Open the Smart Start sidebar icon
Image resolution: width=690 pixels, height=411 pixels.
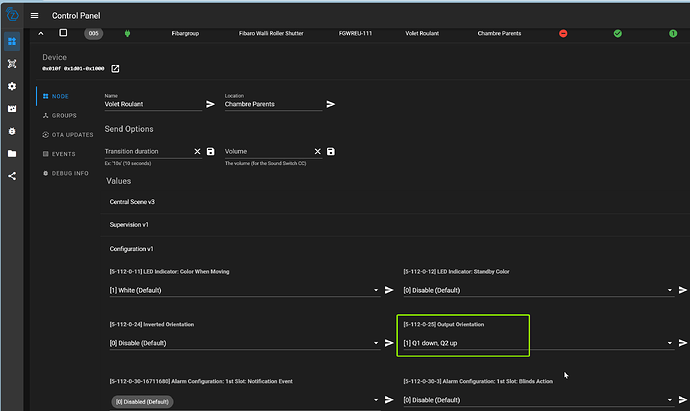pyautogui.click(x=12, y=64)
